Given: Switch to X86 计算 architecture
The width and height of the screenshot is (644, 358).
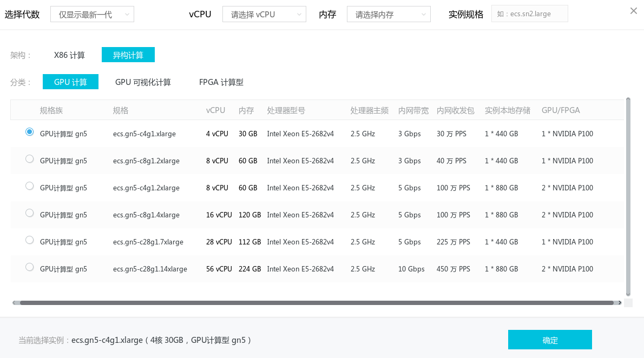Looking at the screenshot, I should pyautogui.click(x=69, y=55).
